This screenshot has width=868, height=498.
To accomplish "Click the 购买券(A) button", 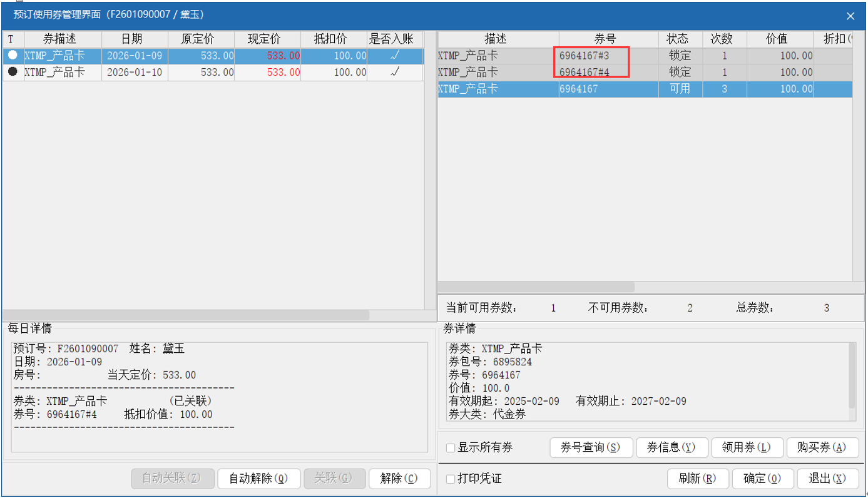I will point(821,447).
